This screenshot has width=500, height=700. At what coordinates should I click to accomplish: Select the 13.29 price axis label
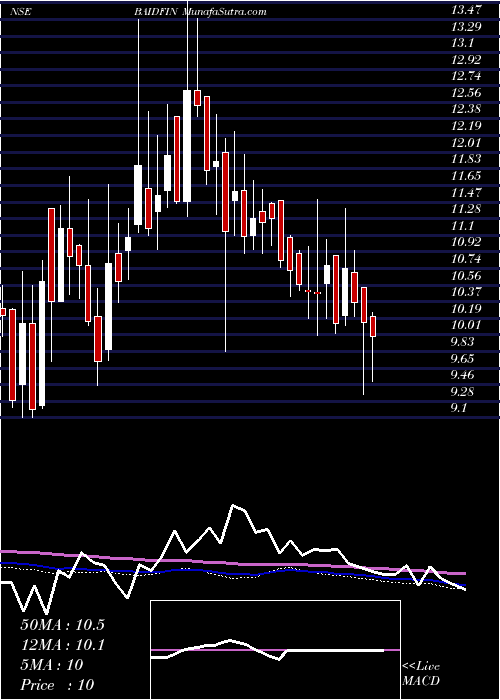coord(466,26)
